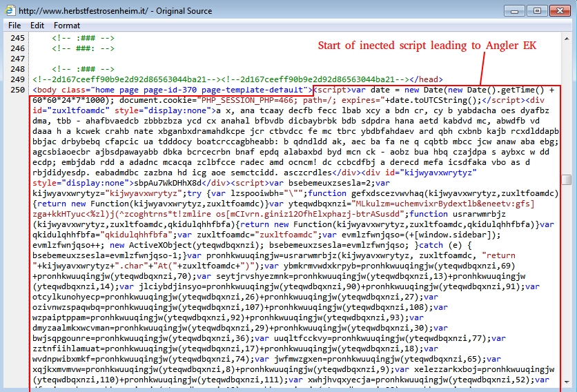Close the Original Source window
The height and width of the screenshot is (392, 577).
coord(560,10)
